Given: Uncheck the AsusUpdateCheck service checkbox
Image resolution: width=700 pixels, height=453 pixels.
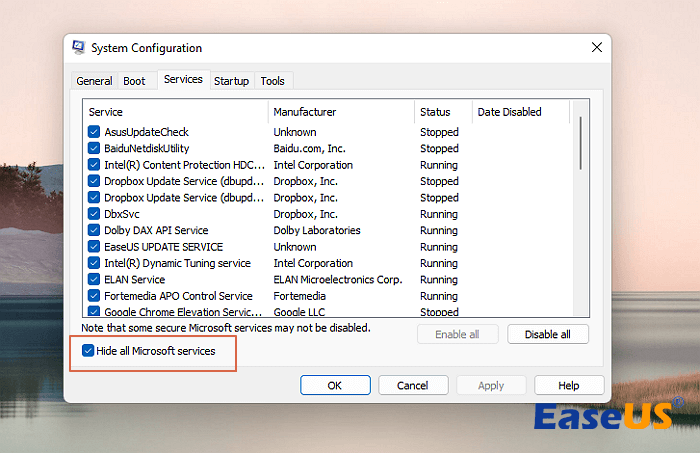Looking at the screenshot, I should tap(94, 132).
